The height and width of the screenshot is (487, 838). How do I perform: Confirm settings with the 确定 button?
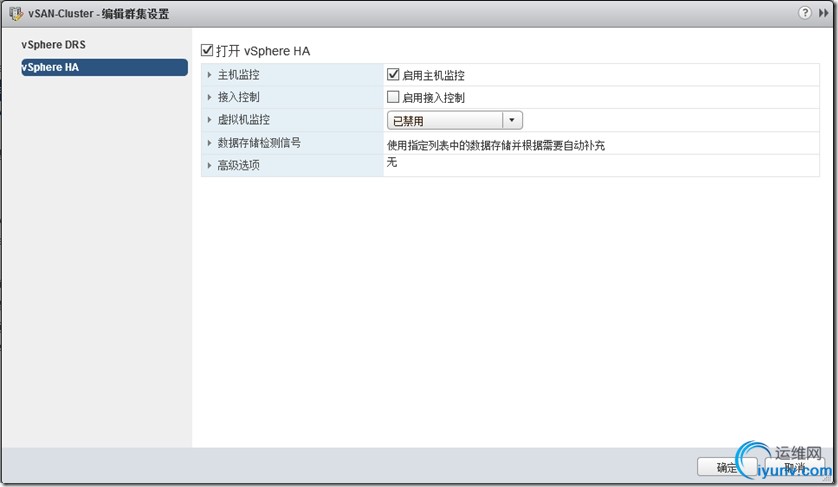[x=727, y=468]
